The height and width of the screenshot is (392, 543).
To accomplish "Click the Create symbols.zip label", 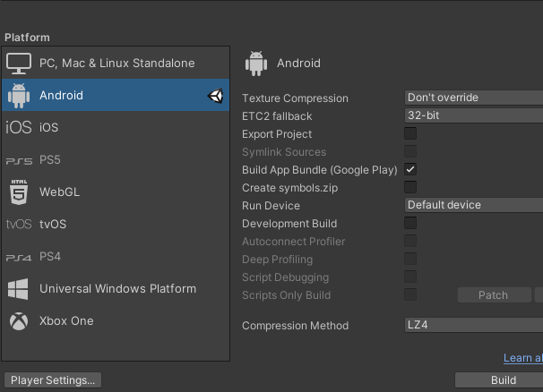I will coord(289,188).
